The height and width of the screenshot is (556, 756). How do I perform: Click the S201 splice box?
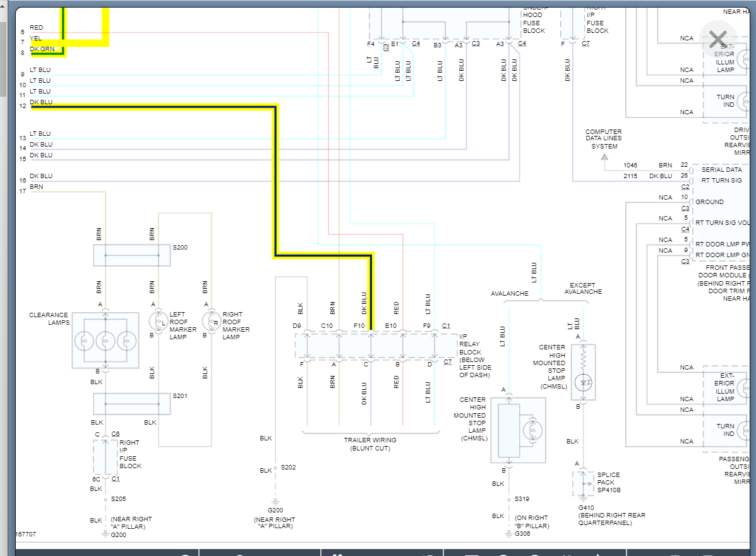coord(131,404)
